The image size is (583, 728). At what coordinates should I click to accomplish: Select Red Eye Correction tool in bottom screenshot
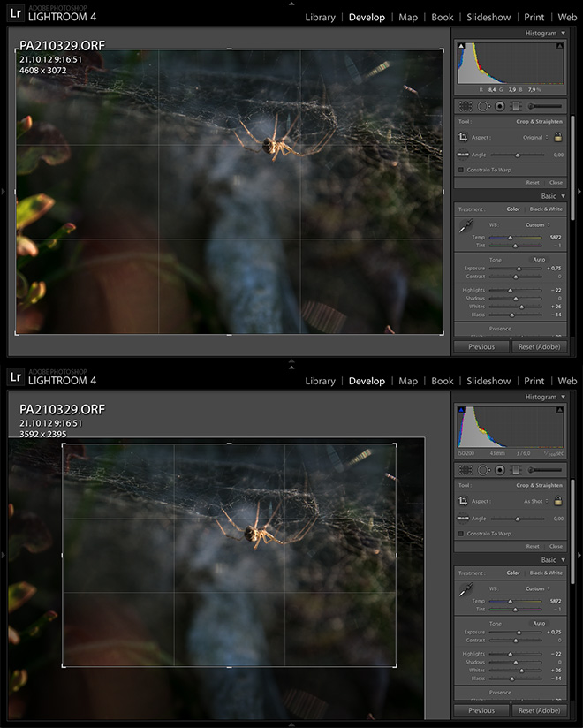click(x=500, y=470)
